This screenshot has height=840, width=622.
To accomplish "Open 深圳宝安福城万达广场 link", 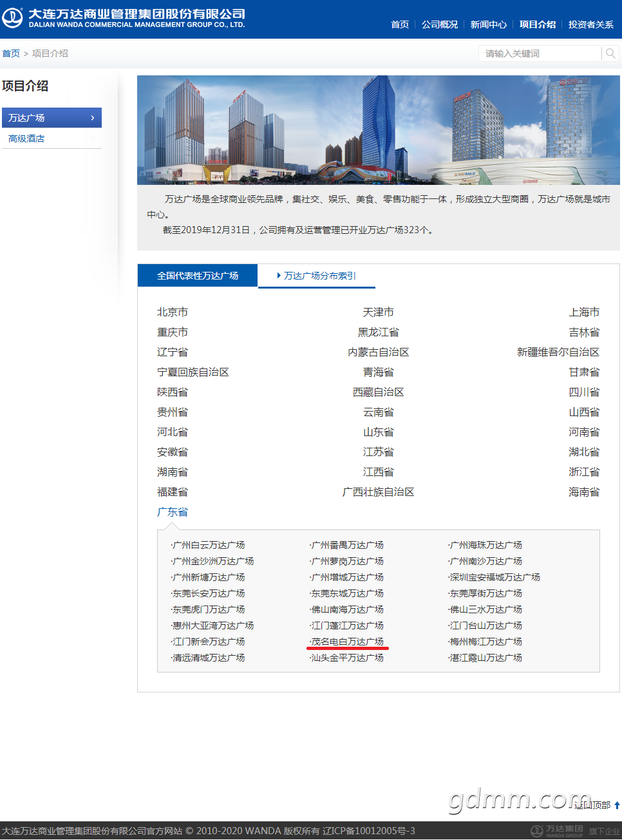I will point(495,577).
